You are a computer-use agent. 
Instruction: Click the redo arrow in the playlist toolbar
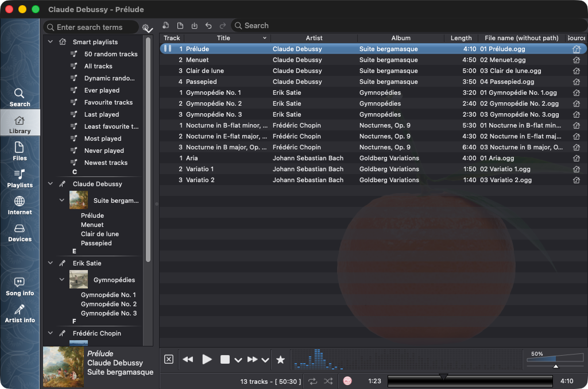(223, 25)
